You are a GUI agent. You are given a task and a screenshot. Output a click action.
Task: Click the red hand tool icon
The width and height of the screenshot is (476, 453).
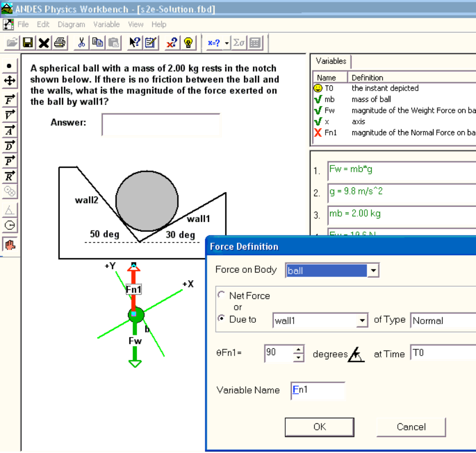click(10, 245)
